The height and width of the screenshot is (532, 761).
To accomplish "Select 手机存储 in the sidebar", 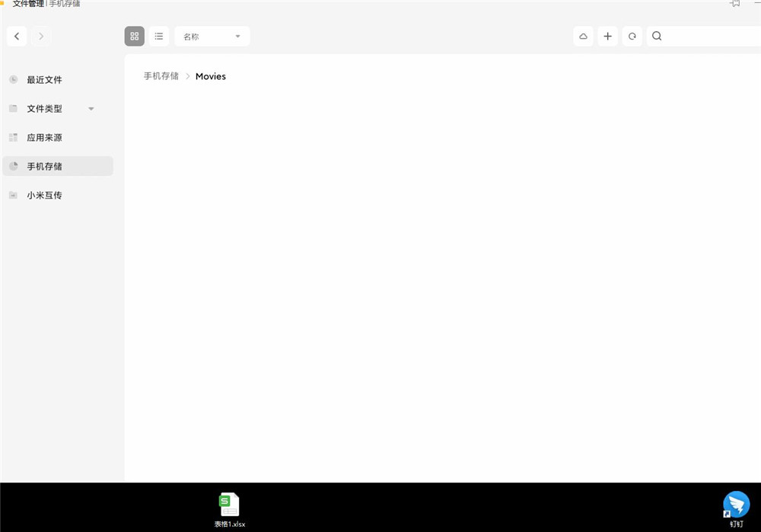I will [x=44, y=167].
